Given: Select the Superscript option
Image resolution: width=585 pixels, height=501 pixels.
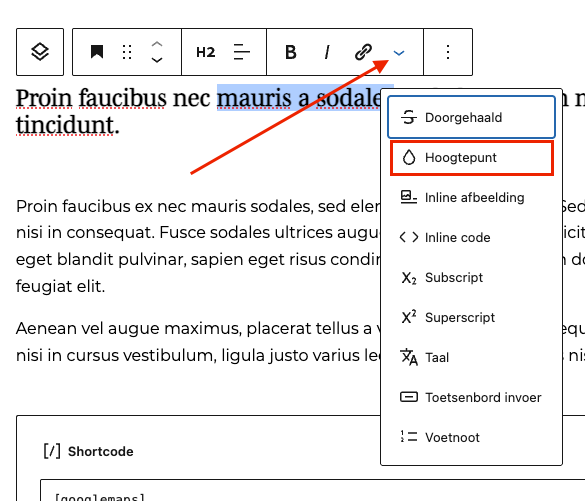Looking at the screenshot, I should [472, 317].
